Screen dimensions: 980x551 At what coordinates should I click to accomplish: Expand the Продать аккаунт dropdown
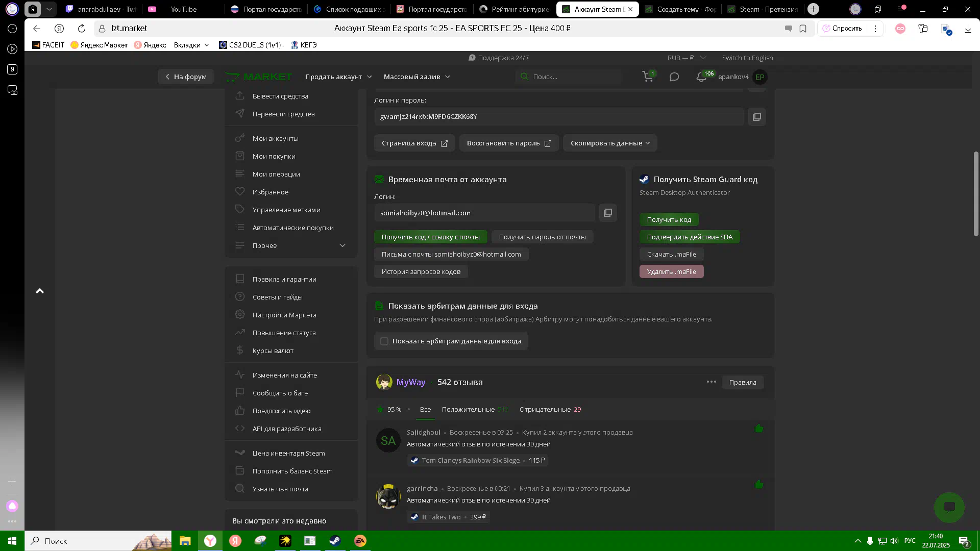coord(338,77)
